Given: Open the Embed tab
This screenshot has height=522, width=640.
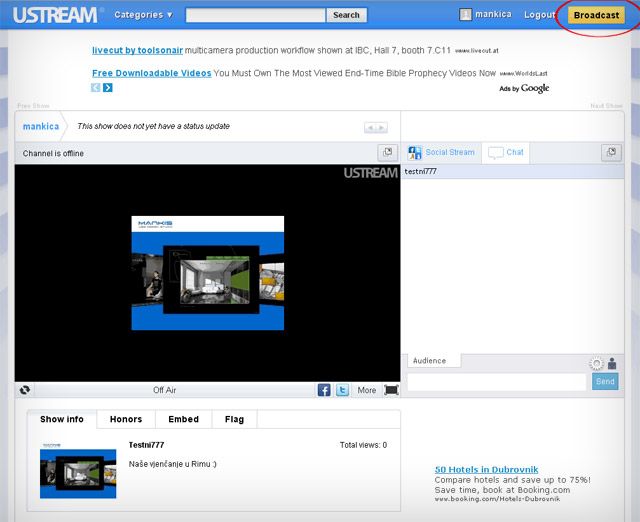Looking at the screenshot, I should pos(183,419).
